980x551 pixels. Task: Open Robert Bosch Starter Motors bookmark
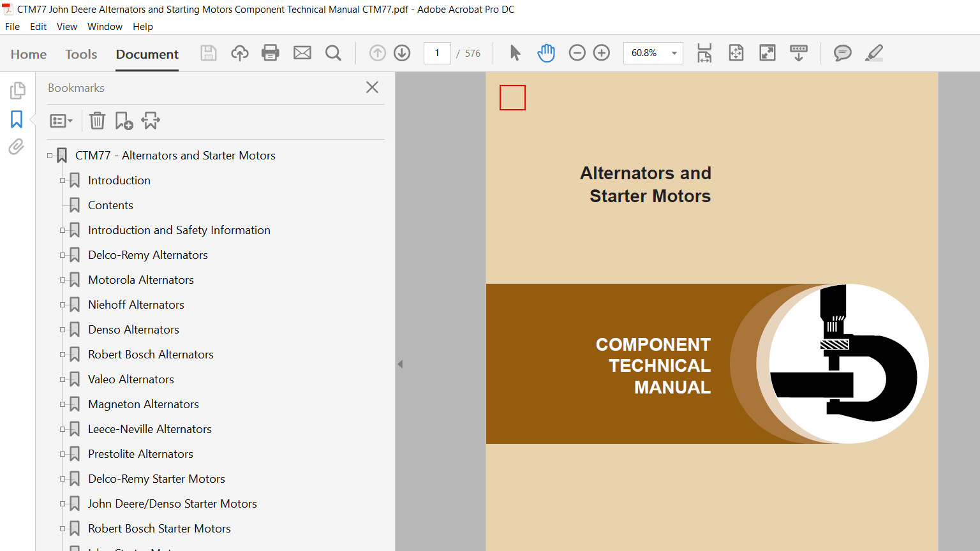[x=160, y=529]
